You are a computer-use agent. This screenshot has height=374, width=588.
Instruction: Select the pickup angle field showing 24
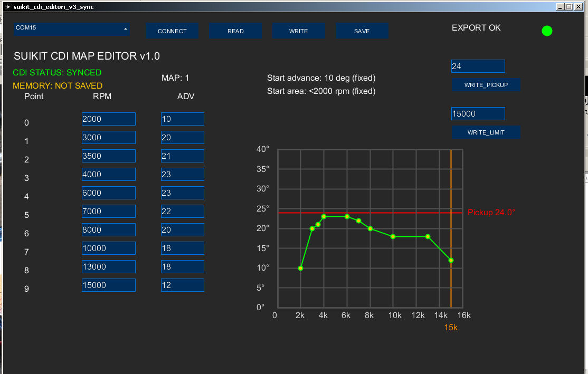478,66
